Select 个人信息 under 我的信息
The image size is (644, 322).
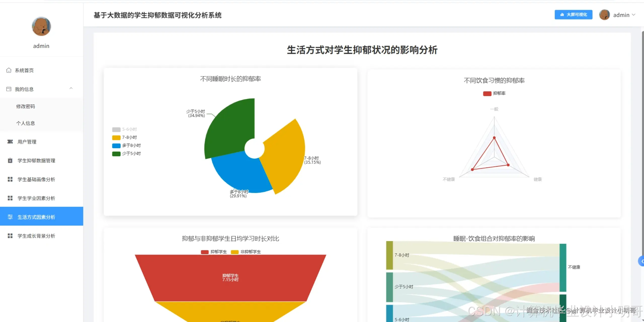point(26,123)
